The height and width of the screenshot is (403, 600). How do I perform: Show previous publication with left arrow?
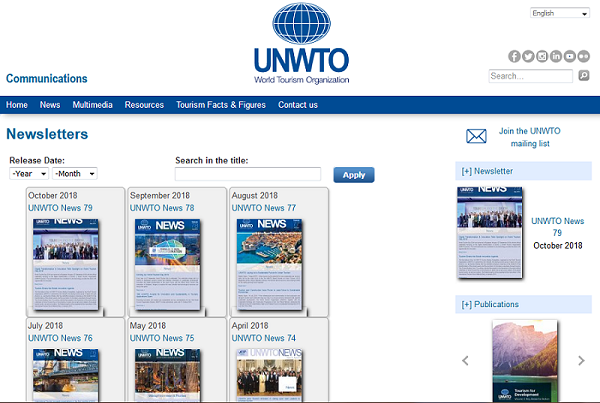pyautogui.click(x=465, y=361)
